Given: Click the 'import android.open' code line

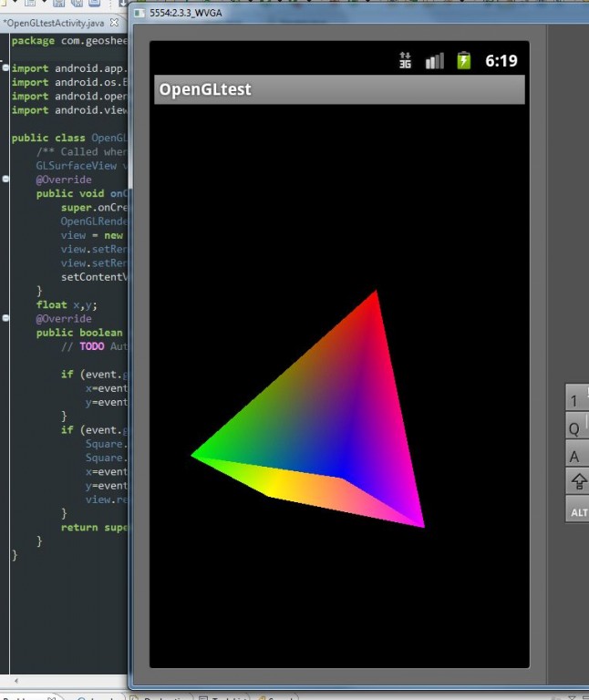Looking at the screenshot, I should 69,96.
